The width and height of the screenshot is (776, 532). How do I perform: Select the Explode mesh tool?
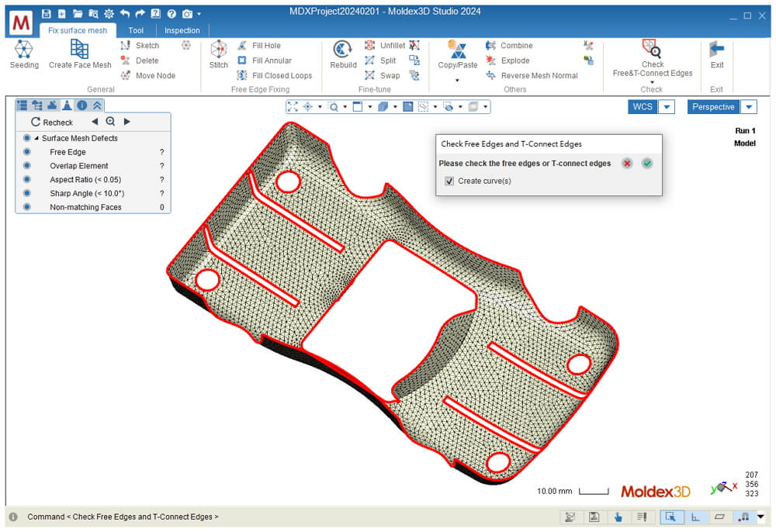coord(508,60)
